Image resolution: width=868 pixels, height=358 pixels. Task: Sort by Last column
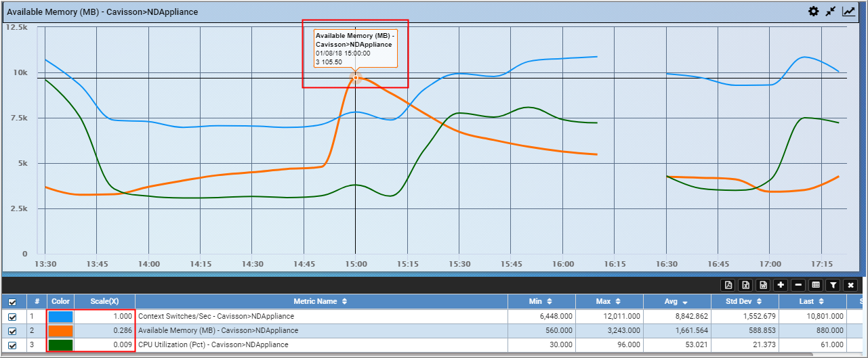tap(812, 301)
